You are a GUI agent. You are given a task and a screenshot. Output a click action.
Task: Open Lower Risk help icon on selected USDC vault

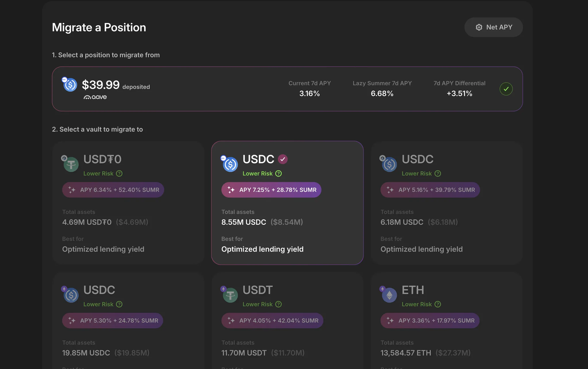pyautogui.click(x=279, y=174)
